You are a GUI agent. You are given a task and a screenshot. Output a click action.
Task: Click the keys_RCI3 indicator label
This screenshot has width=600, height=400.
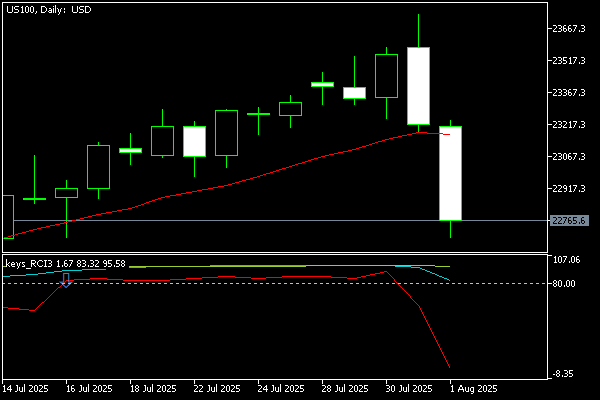pyautogui.click(x=65, y=264)
